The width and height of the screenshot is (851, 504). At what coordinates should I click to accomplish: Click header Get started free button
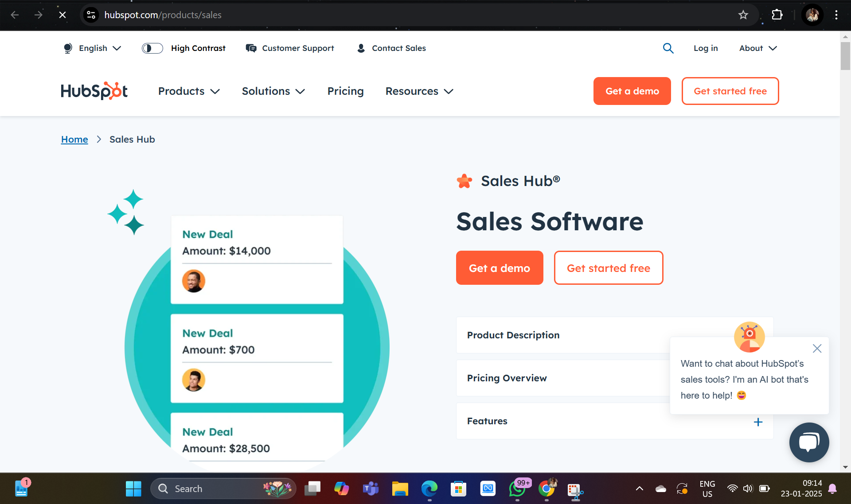[x=730, y=91]
